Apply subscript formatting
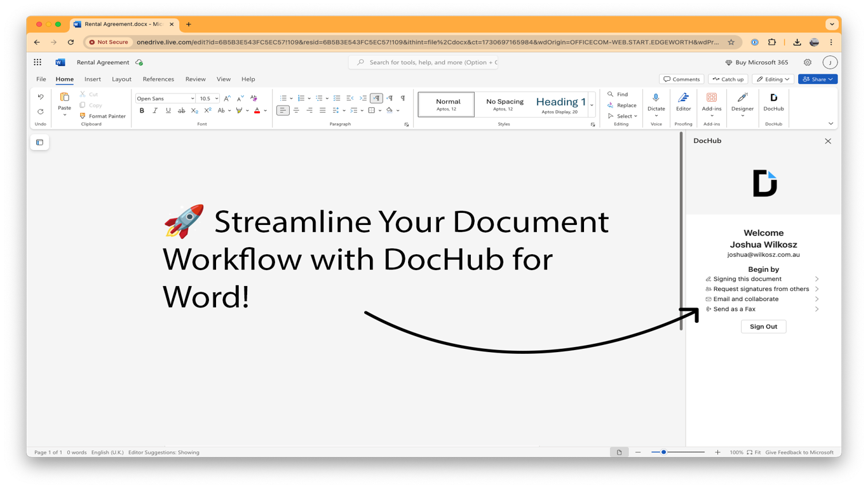Viewport: 868px width, 488px height. (x=194, y=111)
